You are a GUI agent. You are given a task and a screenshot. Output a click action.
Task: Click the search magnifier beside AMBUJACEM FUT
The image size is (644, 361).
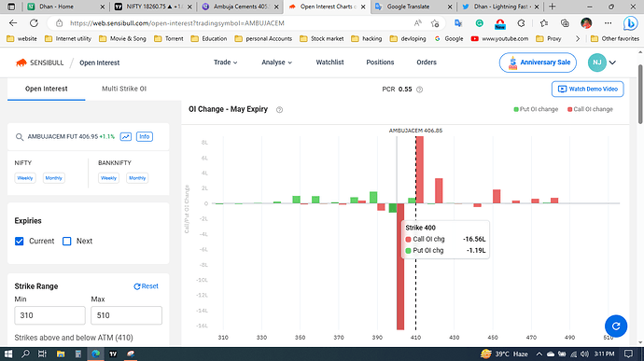coord(20,137)
